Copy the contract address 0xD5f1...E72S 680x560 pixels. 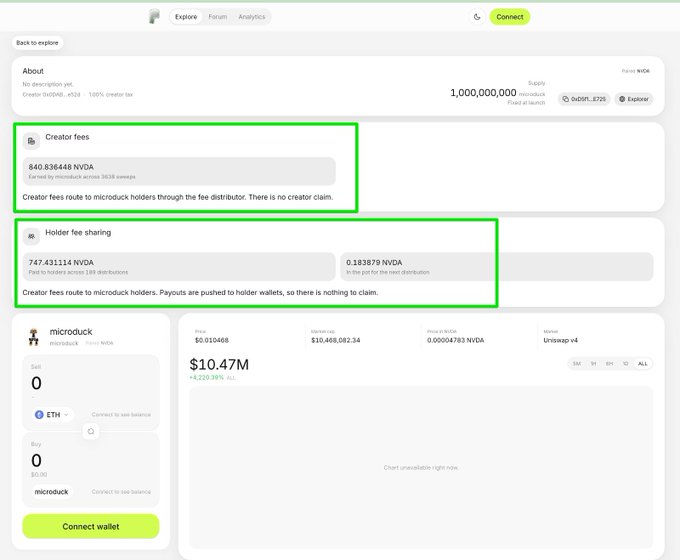[584, 99]
